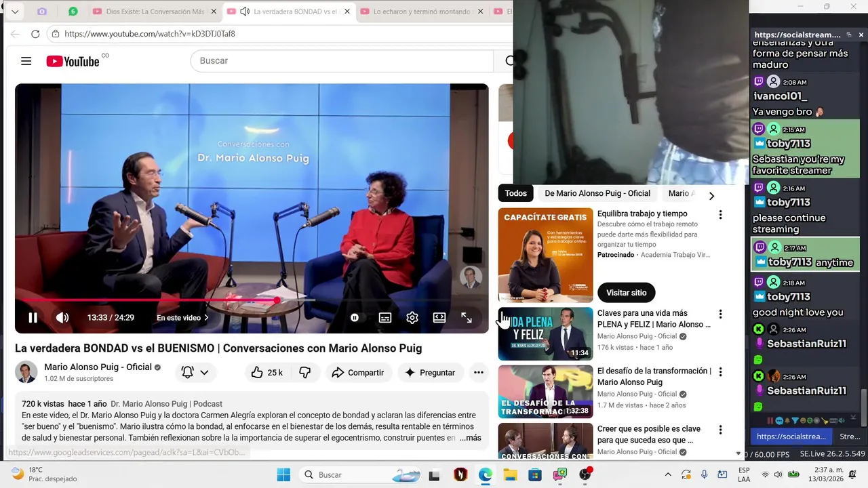Open options for the 'Equilibra trabajo y tiempo' ad
The image size is (868, 488).
(x=720, y=215)
